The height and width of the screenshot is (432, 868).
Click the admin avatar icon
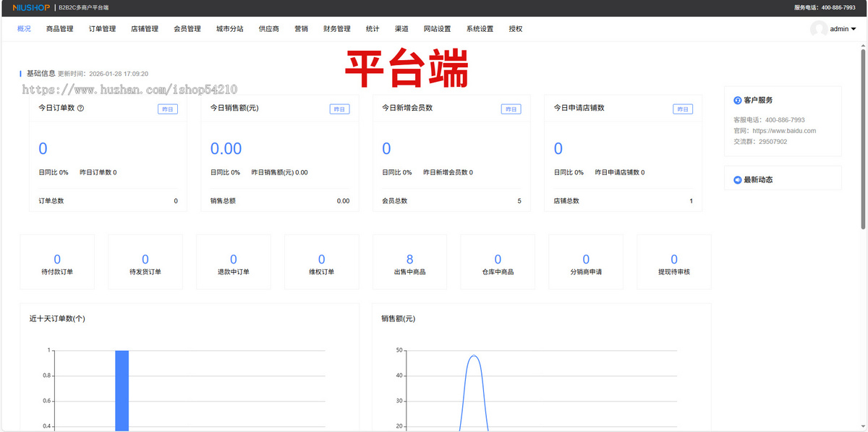(x=819, y=29)
